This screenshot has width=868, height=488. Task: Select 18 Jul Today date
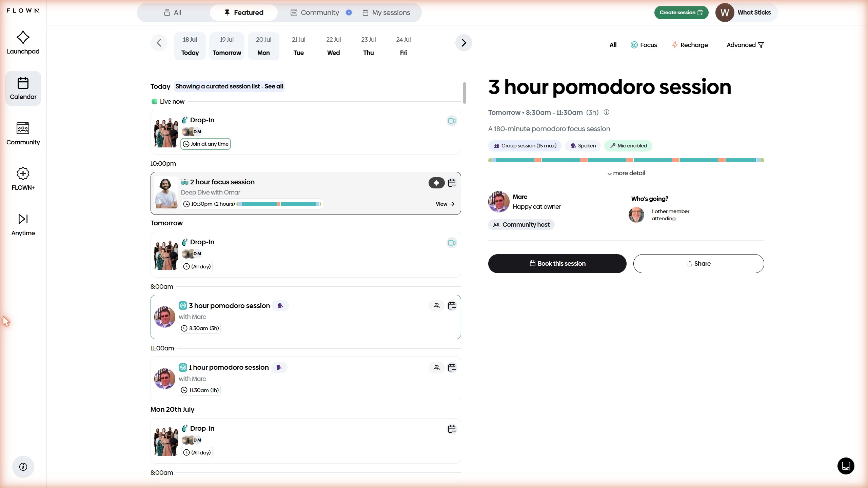click(190, 46)
